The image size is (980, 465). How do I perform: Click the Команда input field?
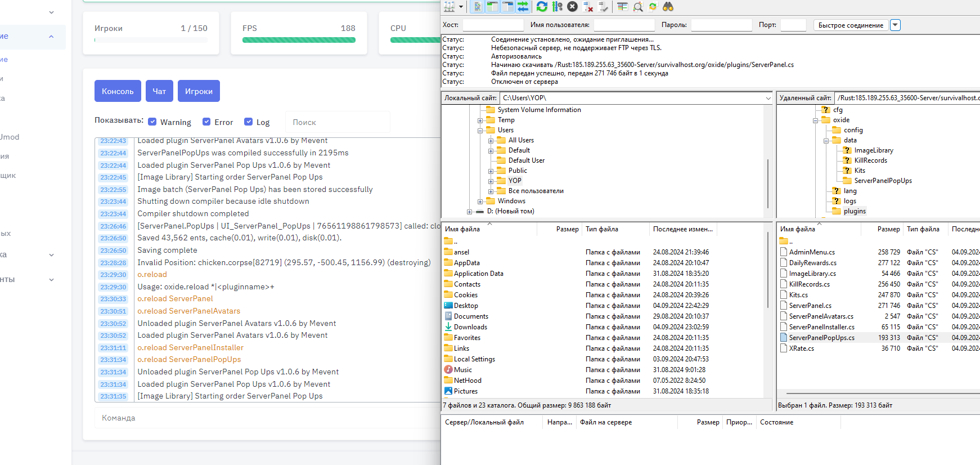point(264,418)
